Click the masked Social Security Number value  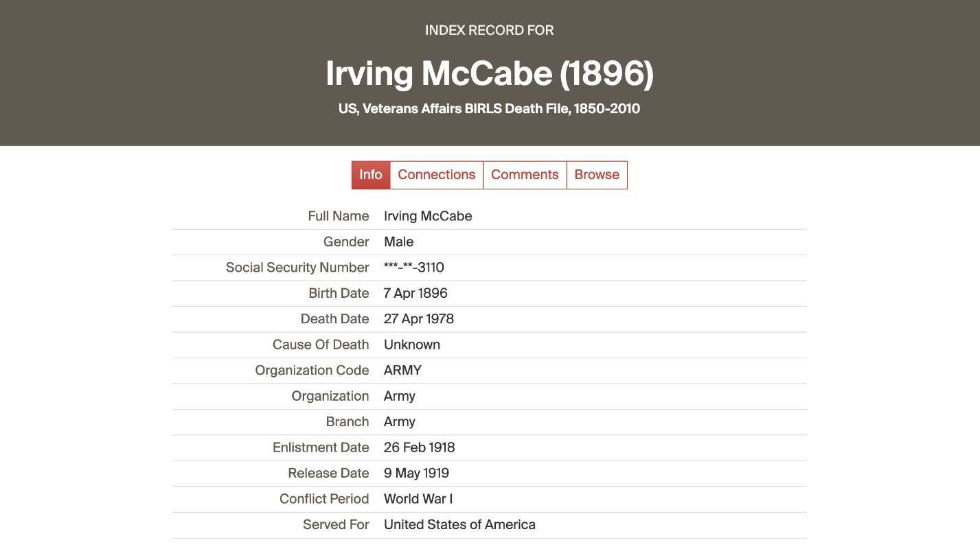(x=414, y=268)
